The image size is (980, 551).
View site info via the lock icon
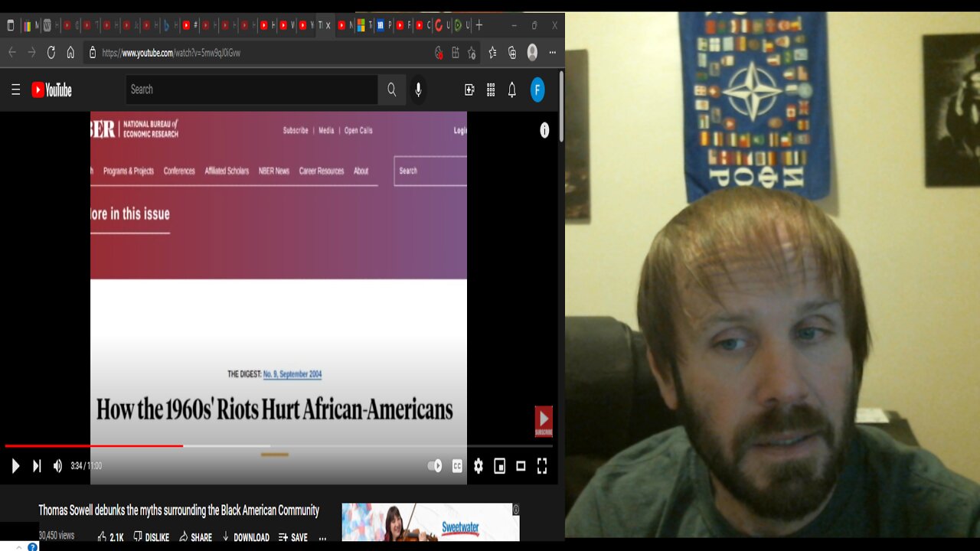pyautogui.click(x=93, y=53)
